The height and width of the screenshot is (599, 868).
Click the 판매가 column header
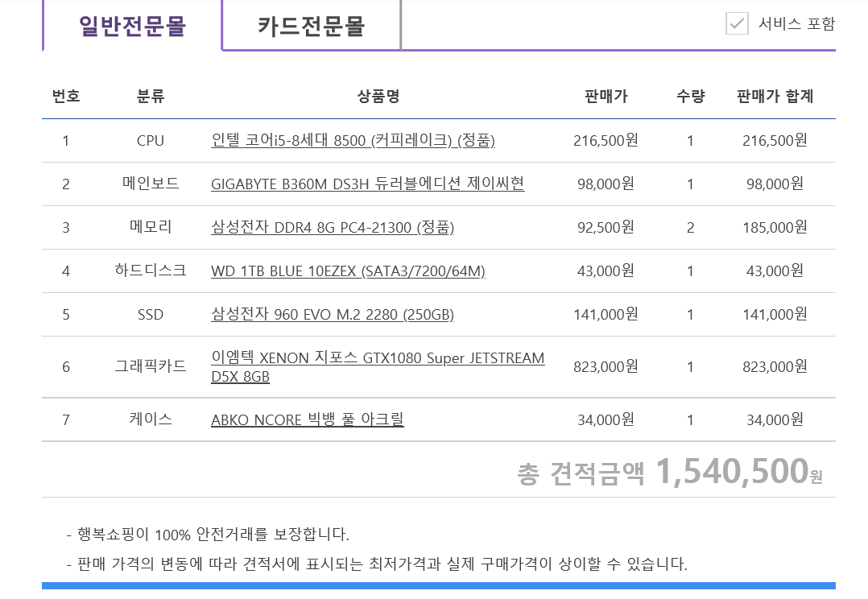coord(606,96)
